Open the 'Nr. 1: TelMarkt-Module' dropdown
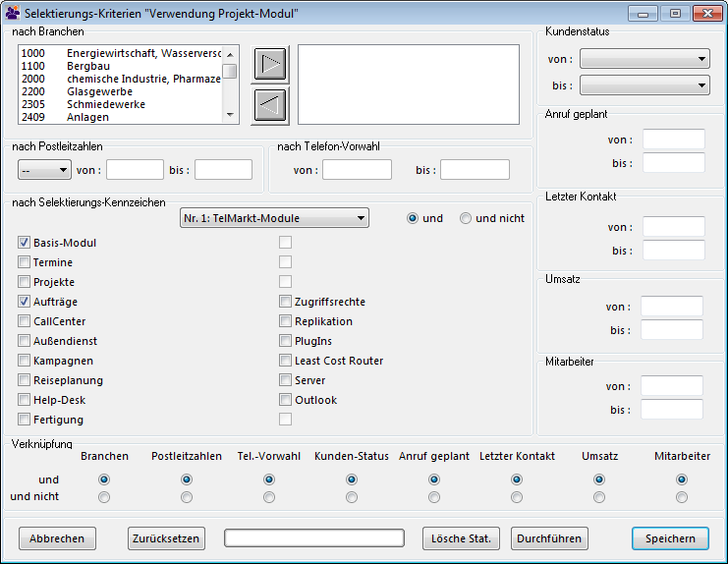This screenshot has width=728, height=564. click(x=274, y=218)
